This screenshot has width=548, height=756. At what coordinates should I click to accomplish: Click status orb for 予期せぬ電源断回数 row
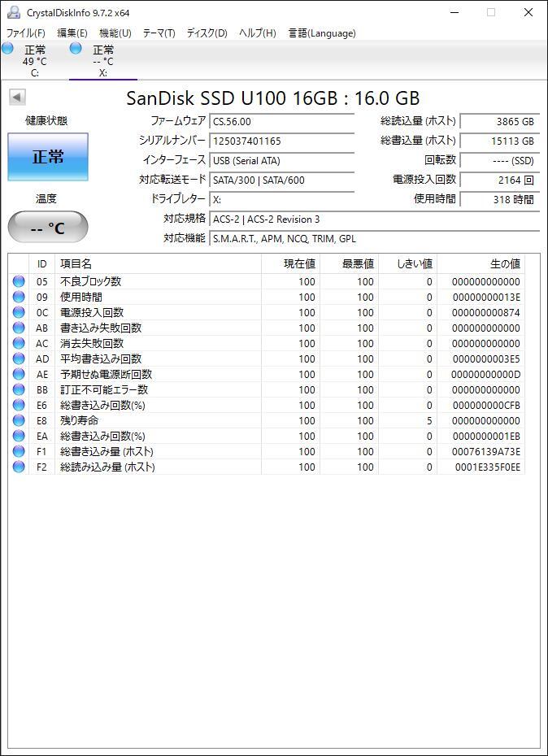[19, 374]
